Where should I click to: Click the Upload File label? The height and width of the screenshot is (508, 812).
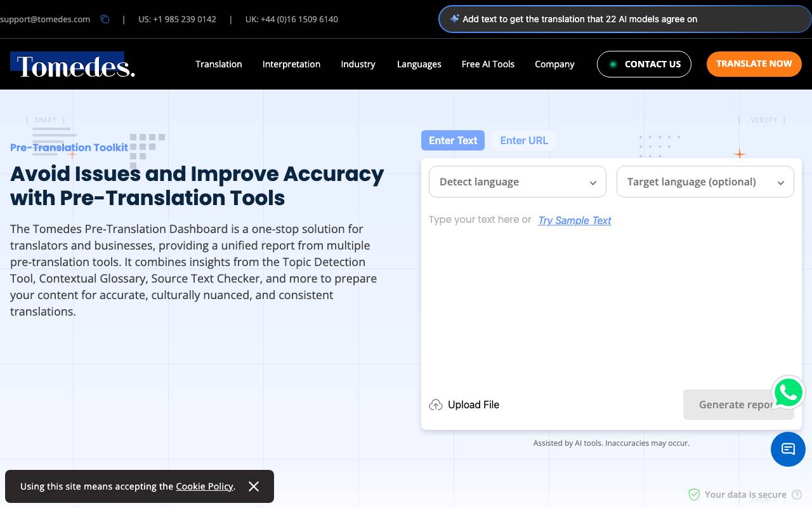473,404
